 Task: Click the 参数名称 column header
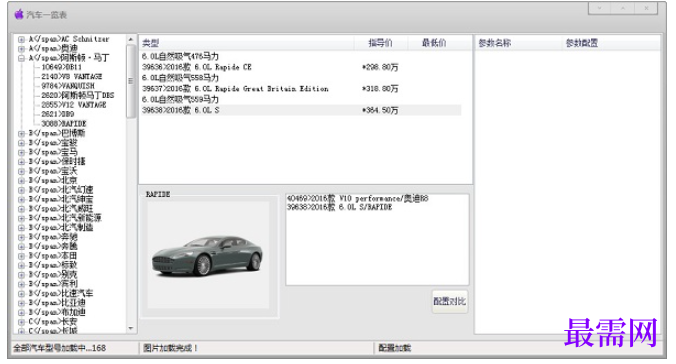coord(518,43)
